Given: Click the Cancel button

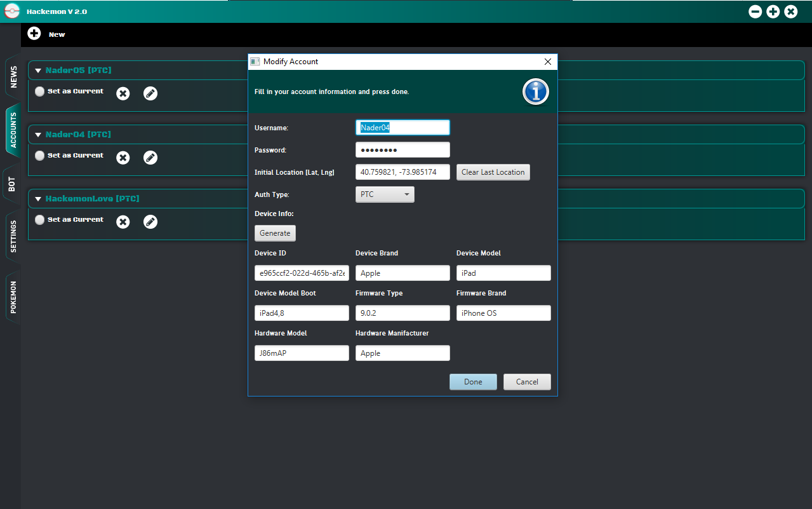Looking at the screenshot, I should pyautogui.click(x=527, y=382).
